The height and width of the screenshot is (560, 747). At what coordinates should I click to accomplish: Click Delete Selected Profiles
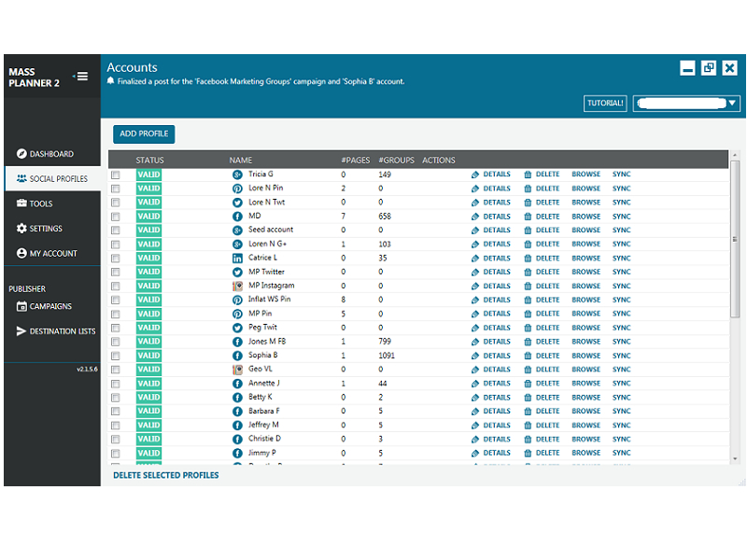[166, 475]
